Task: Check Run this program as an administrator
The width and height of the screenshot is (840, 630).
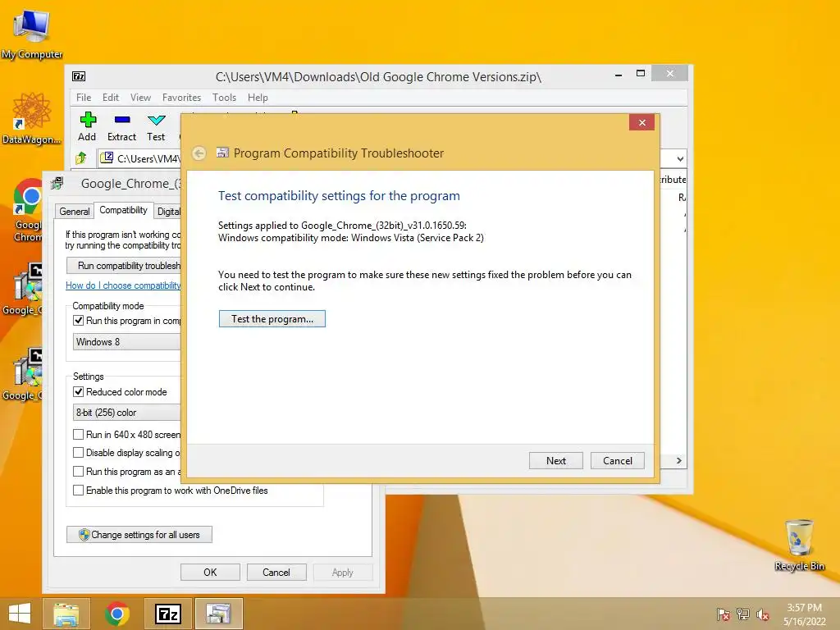Action: coord(78,472)
